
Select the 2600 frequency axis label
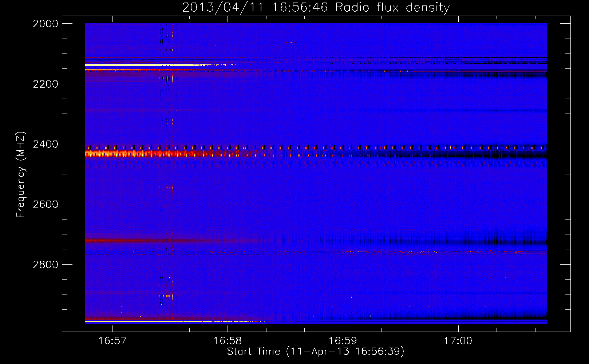point(46,204)
